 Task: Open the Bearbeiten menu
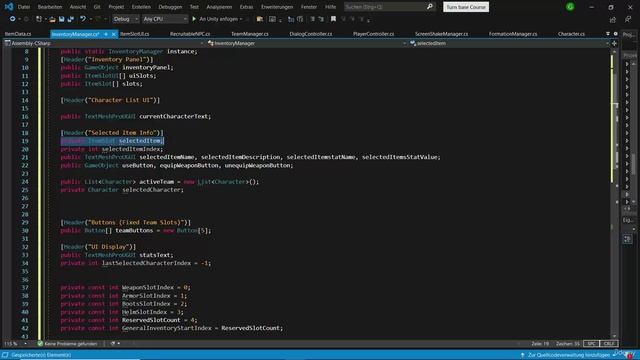coord(50,7)
